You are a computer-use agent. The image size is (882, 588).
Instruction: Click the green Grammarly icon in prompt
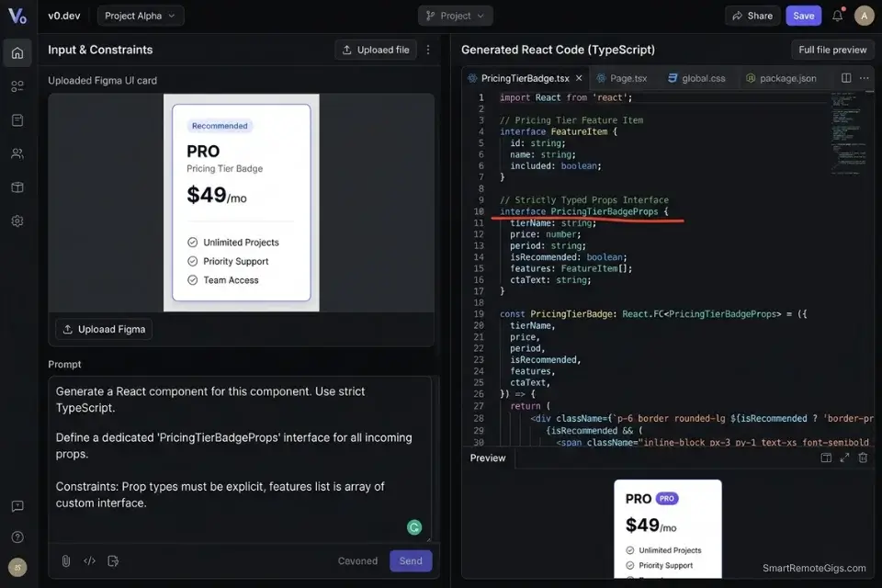coord(414,527)
